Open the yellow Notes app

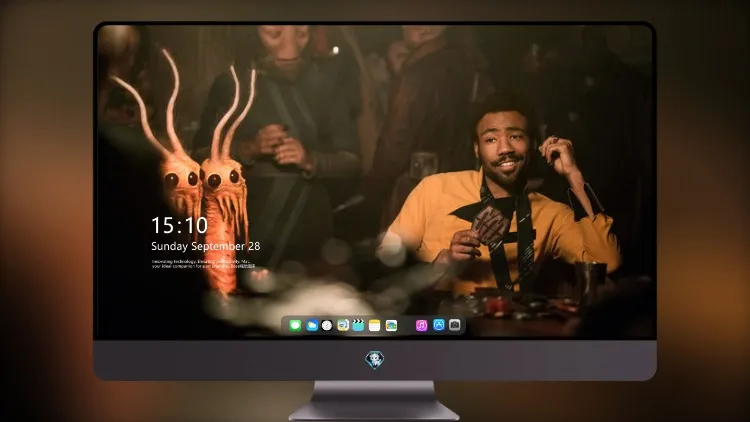click(375, 325)
